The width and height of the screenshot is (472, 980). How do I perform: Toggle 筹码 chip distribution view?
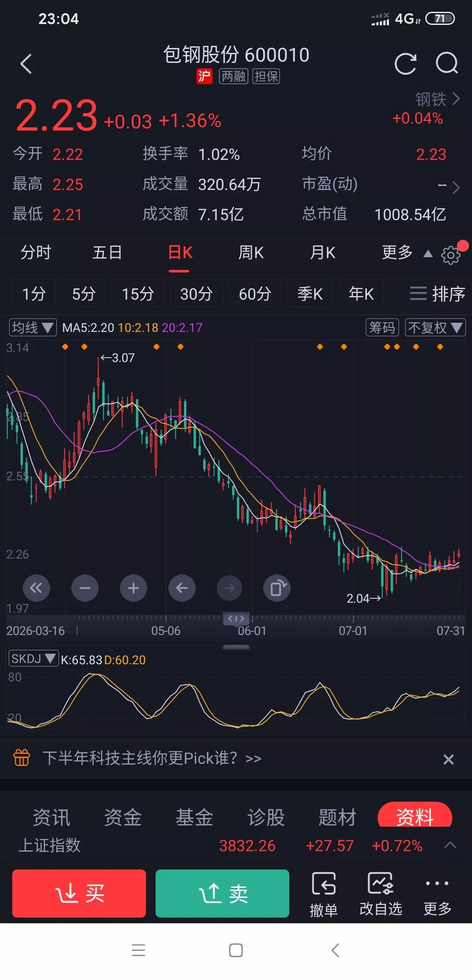pyautogui.click(x=382, y=328)
